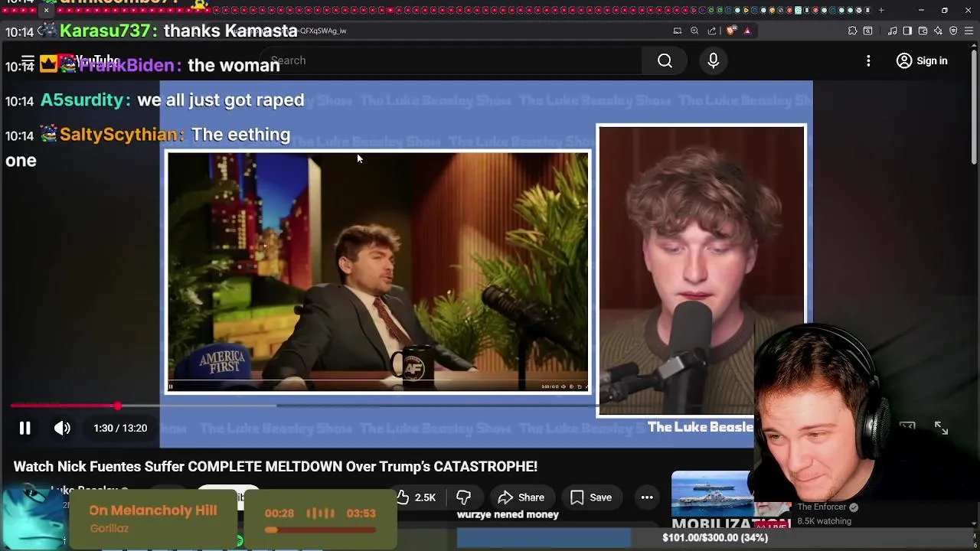Zoom the page with magnifier address-bar icon

tap(694, 31)
